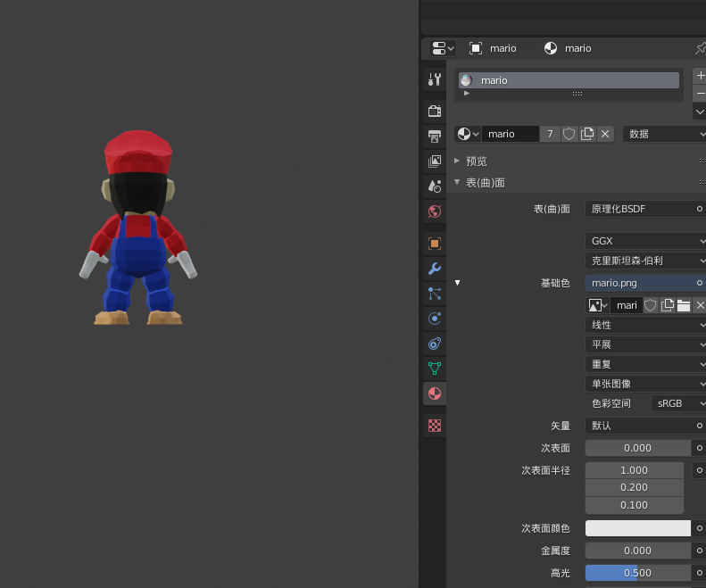The height and width of the screenshot is (588, 706).
Task: Open the World properties tab
Action: 435,211
